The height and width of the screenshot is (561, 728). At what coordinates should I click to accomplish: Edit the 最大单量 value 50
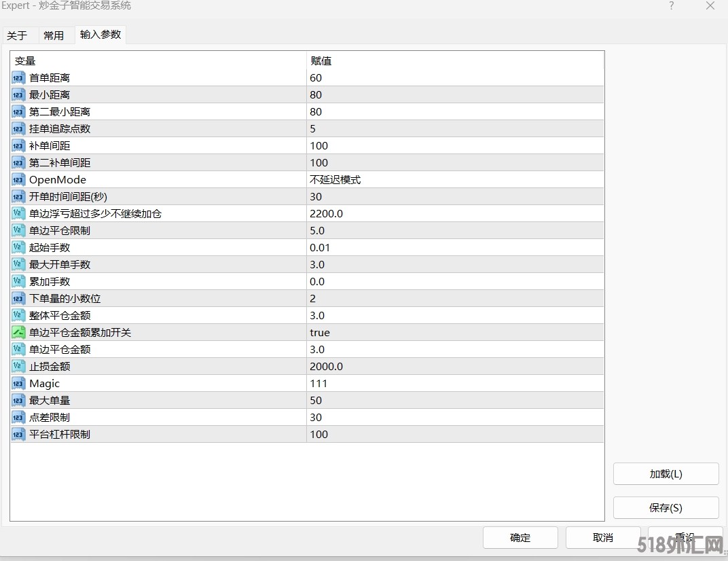tap(455, 400)
